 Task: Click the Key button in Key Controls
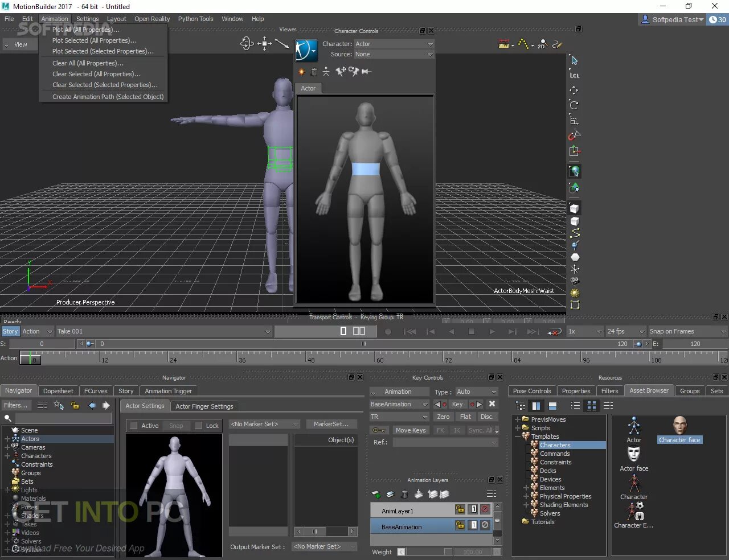click(x=457, y=404)
